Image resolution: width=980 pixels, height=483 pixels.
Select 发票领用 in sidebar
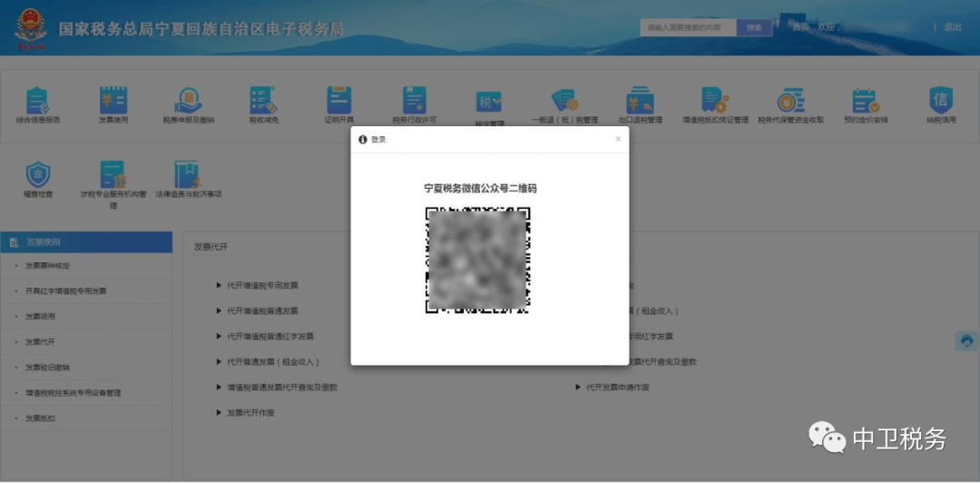coord(40,317)
